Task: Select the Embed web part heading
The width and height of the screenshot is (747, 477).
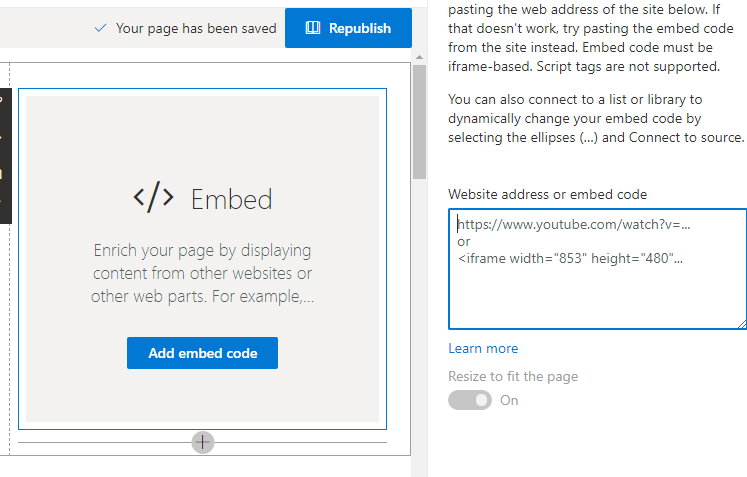Action: pos(232,199)
